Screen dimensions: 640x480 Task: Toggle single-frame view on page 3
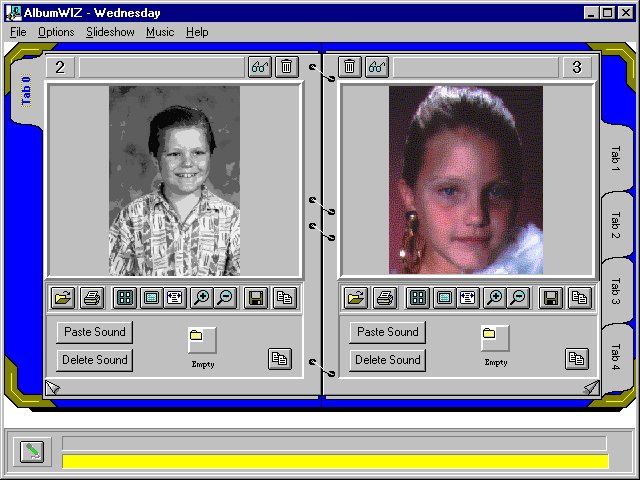point(444,297)
